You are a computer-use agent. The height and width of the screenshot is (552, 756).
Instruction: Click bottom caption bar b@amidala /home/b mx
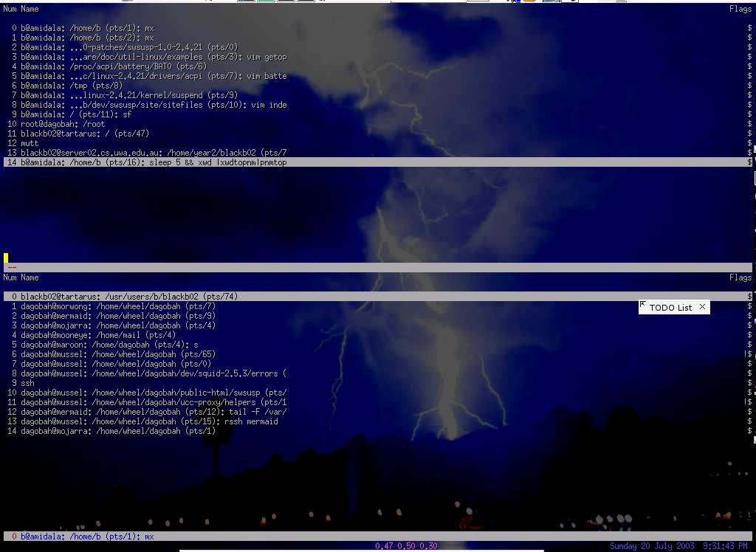tap(377, 537)
